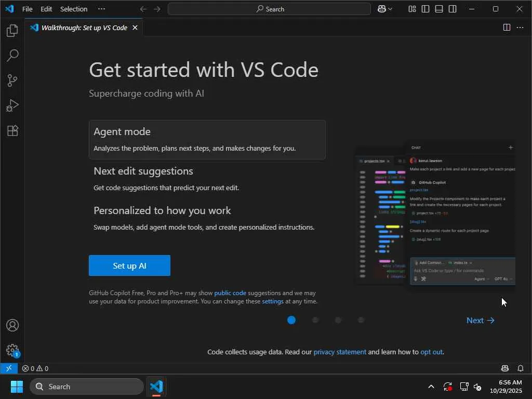Select the first walkthrough page dot
This screenshot has width=532, height=399.
coord(291,320)
